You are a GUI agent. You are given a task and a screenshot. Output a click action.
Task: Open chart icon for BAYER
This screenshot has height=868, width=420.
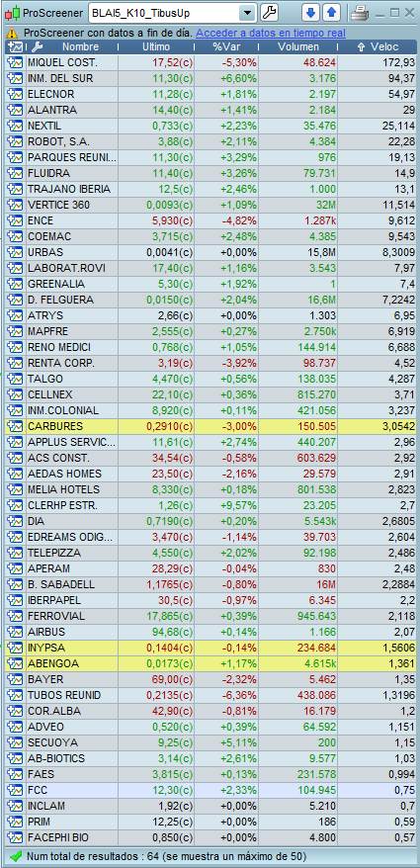click(x=14, y=679)
